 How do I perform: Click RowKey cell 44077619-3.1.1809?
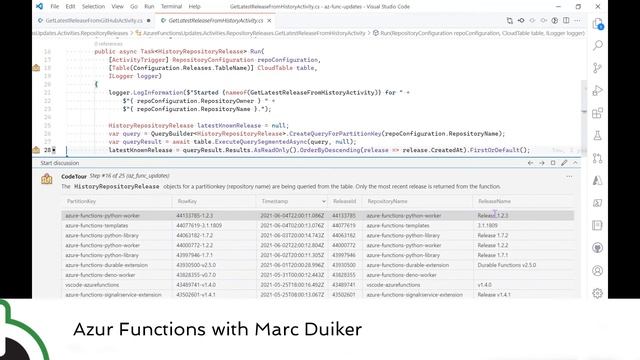(x=199, y=225)
